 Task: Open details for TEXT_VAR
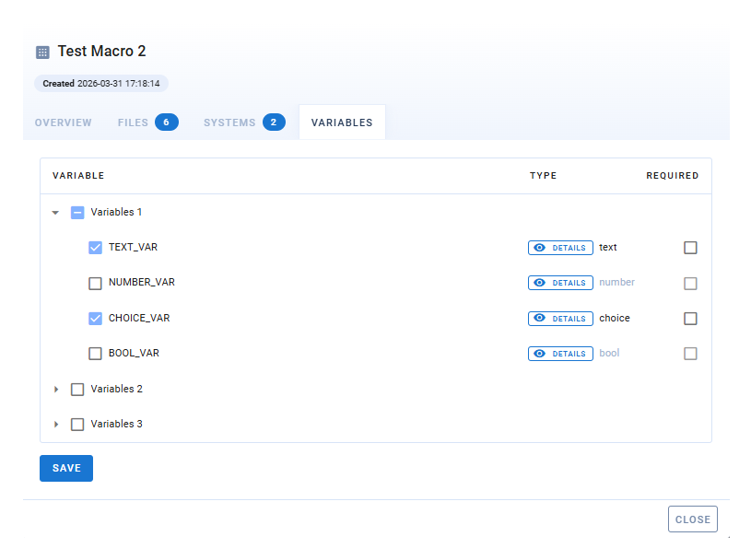coord(560,248)
